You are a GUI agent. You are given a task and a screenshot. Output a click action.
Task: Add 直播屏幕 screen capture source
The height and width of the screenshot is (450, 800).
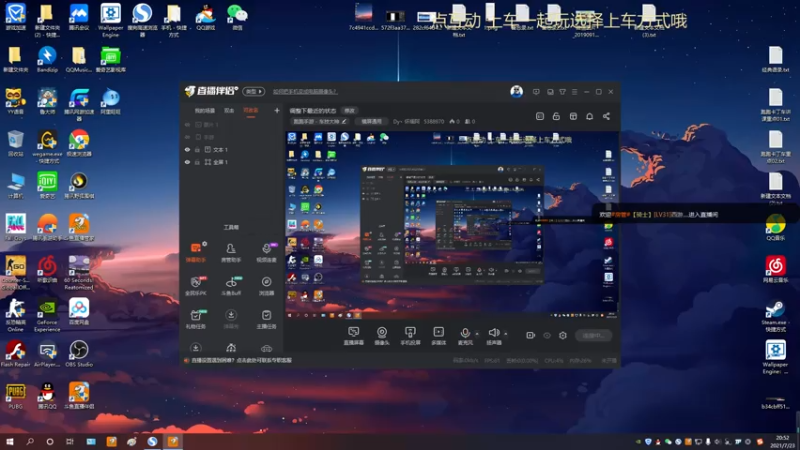[x=354, y=336]
